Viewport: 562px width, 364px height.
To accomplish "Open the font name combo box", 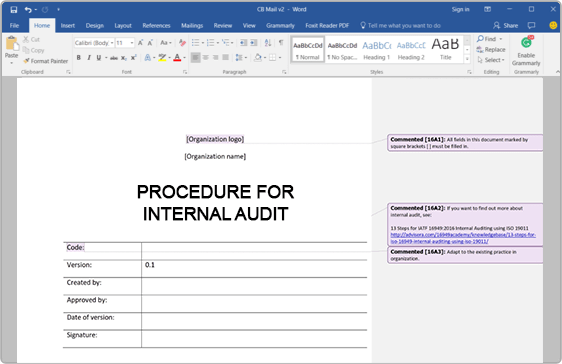I will point(94,43).
